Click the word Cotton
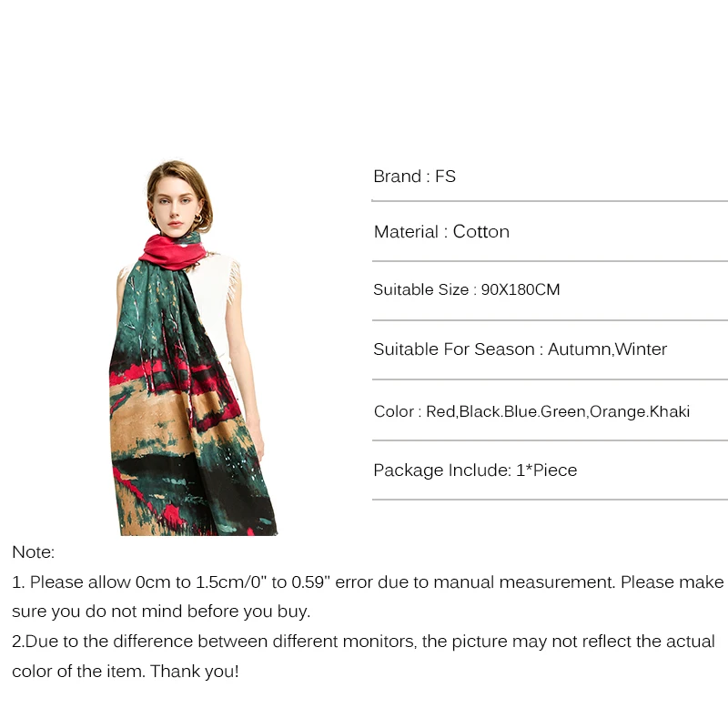 (x=481, y=232)
